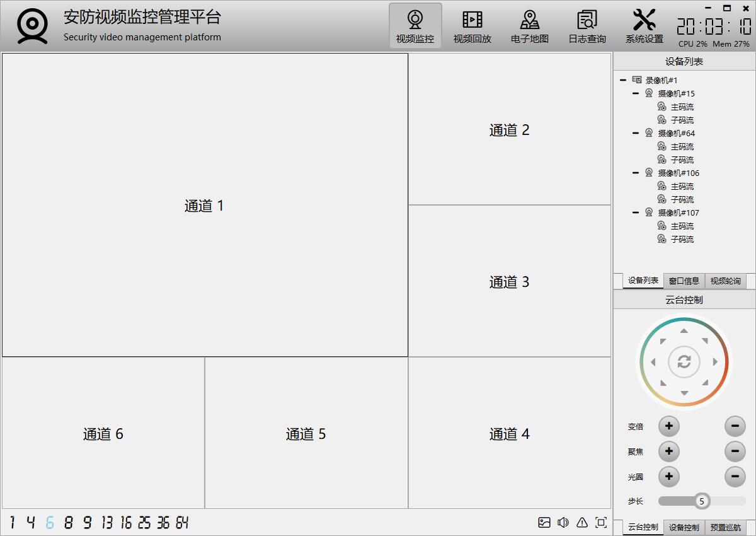Open 视频回放 video playback module
Image resolution: width=756 pixels, height=536 pixels.
[x=472, y=26]
